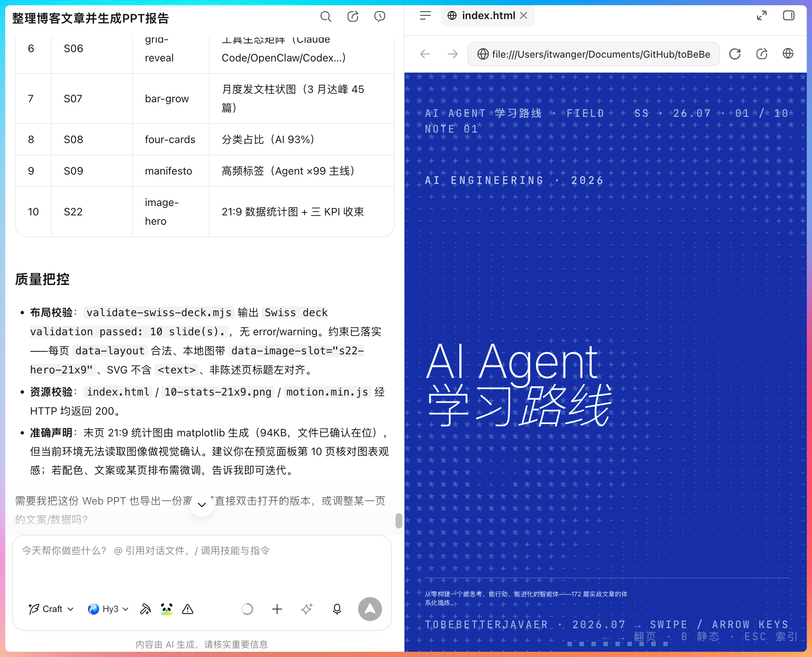The image size is (812, 657).
Task: Click the chat vertical scrollbar thumb
Action: pos(399,520)
